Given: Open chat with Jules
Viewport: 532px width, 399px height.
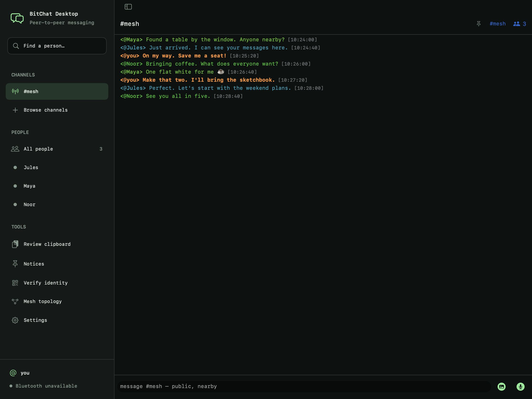Looking at the screenshot, I should 57,167.
